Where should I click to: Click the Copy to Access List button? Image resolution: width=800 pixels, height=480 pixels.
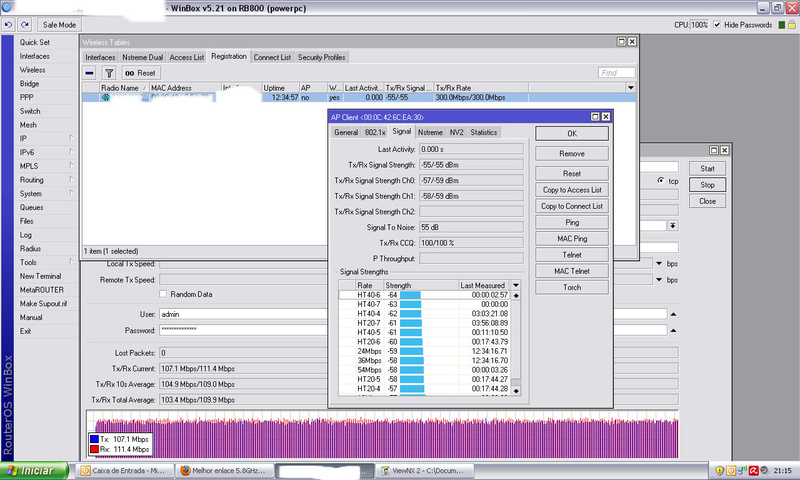(x=571, y=189)
